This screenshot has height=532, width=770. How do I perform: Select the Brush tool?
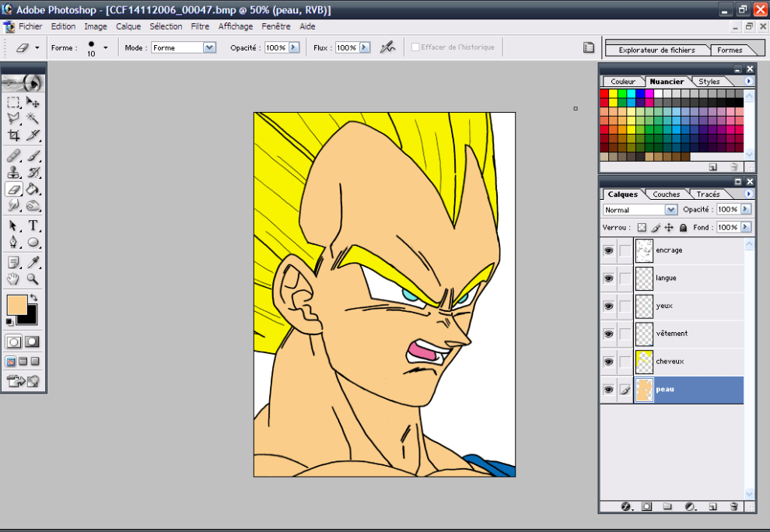tap(33, 156)
